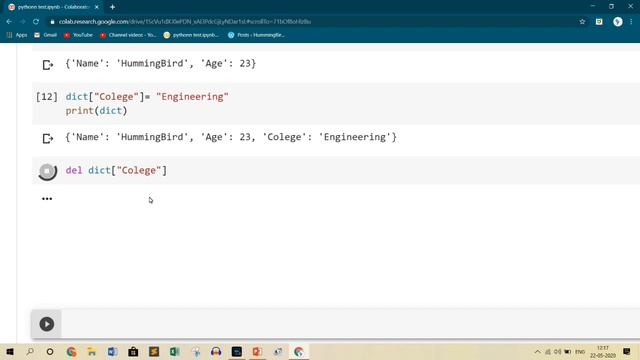Select the output text with Colege Engineering

tap(231, 137)
